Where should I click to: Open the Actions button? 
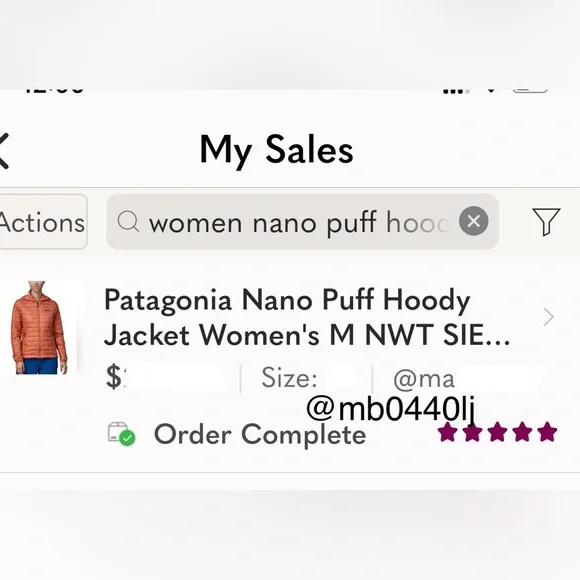pyautogui.click(x=43, y=222)
